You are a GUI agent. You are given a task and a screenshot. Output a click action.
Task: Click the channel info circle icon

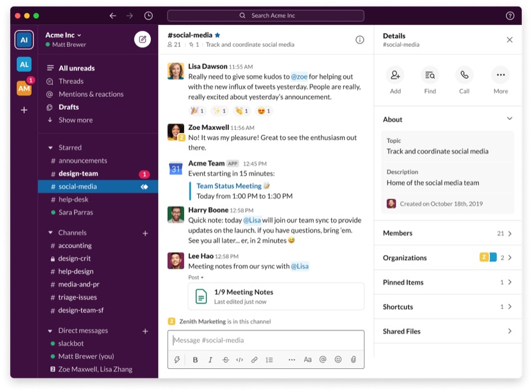[x=360, y=39]
